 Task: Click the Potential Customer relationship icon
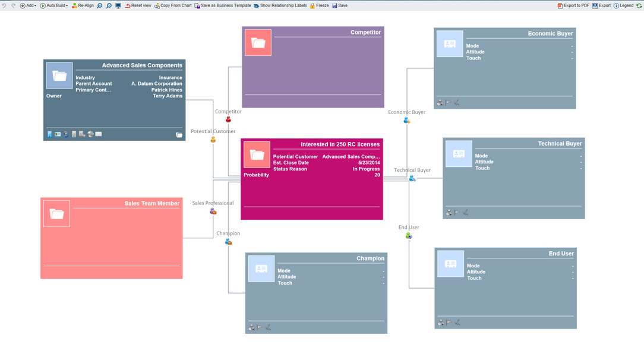pos(213,140)
